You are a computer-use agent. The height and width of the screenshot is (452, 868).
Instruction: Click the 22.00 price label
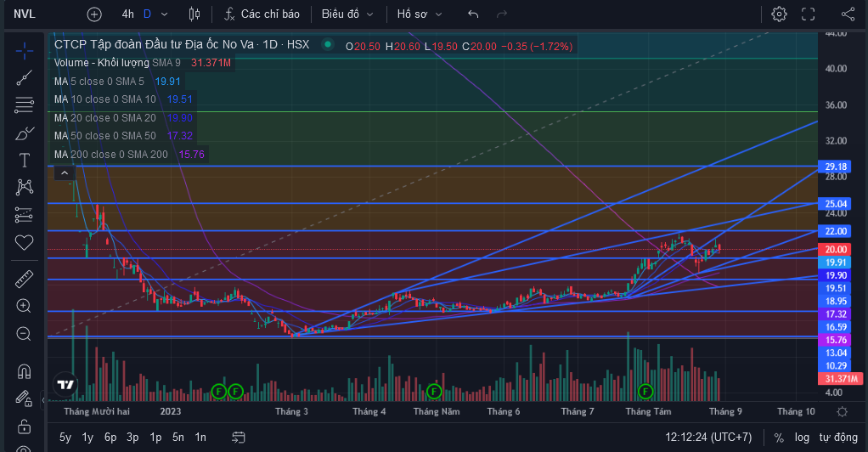coord(836,231)
